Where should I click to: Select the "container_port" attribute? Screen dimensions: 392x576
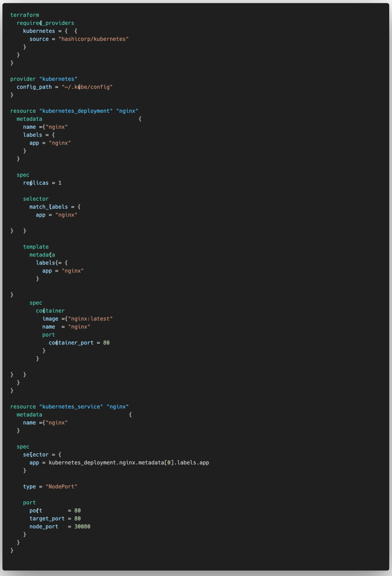click(x=71, y=343)
